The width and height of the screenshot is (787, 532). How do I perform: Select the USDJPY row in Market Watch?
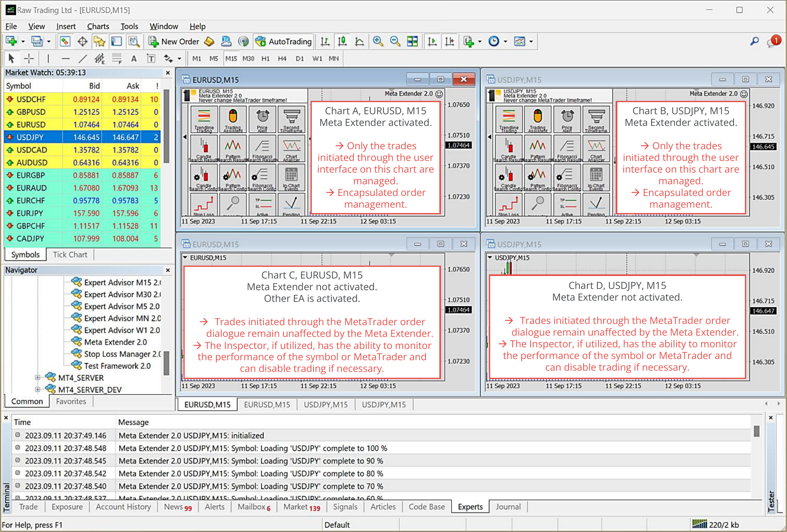tap(83, 137)
